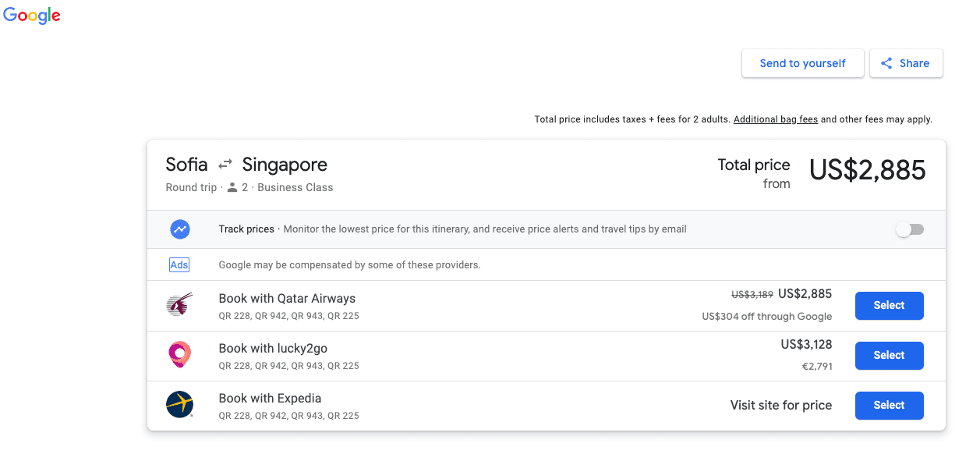
Task: Enable the Track prices toggle
Action: pyautogui.click(x=910, y=229)
